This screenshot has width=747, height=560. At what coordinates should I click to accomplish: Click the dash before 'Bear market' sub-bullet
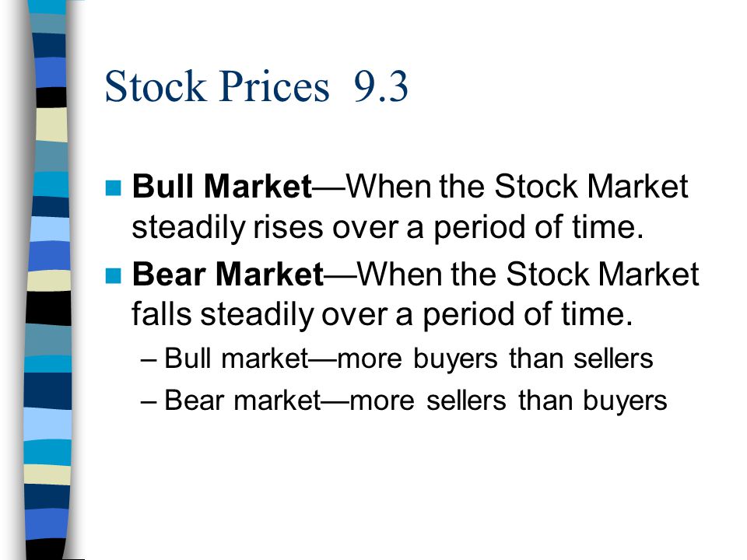click(149, 402)
